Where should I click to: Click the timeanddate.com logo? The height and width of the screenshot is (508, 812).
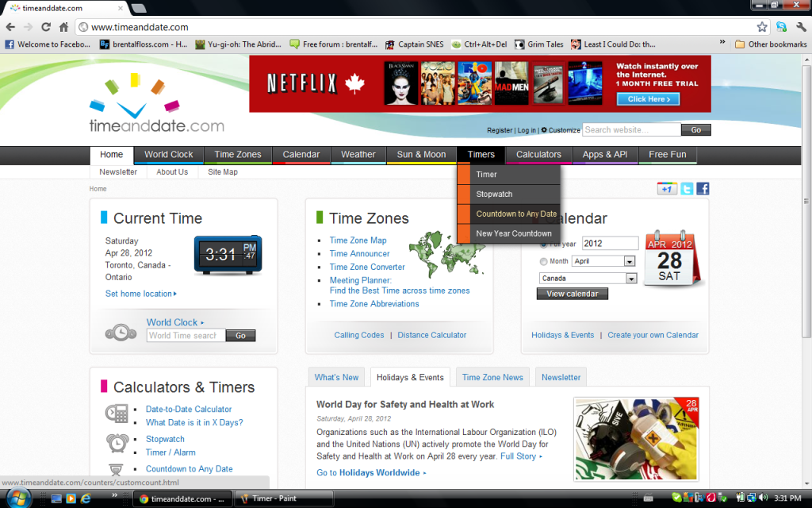(x=156, y=102)
